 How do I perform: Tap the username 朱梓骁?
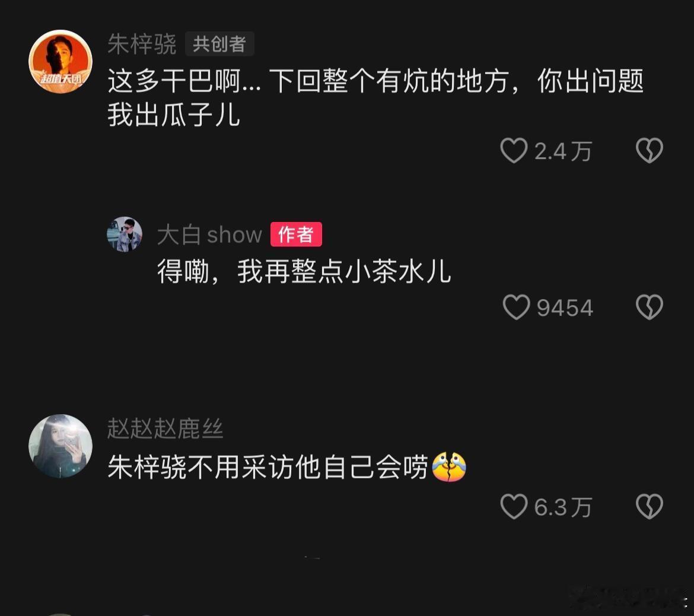tap(142, 45)
